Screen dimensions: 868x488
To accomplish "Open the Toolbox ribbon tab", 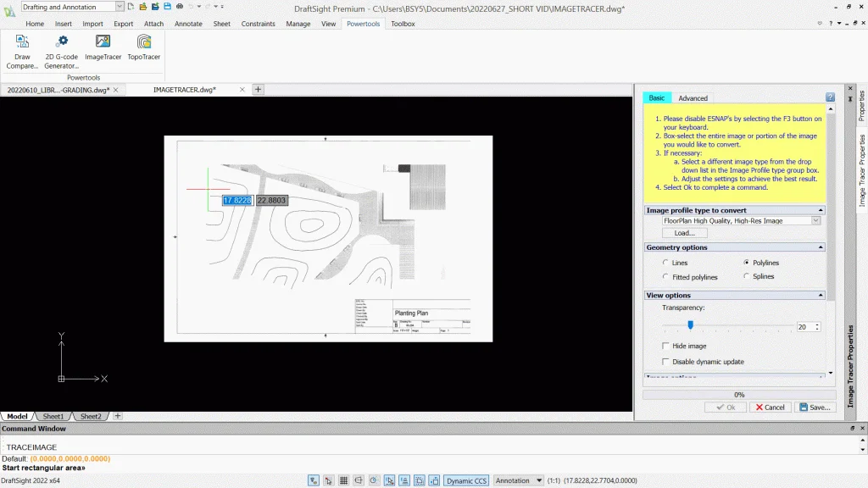I will point(403,24).
